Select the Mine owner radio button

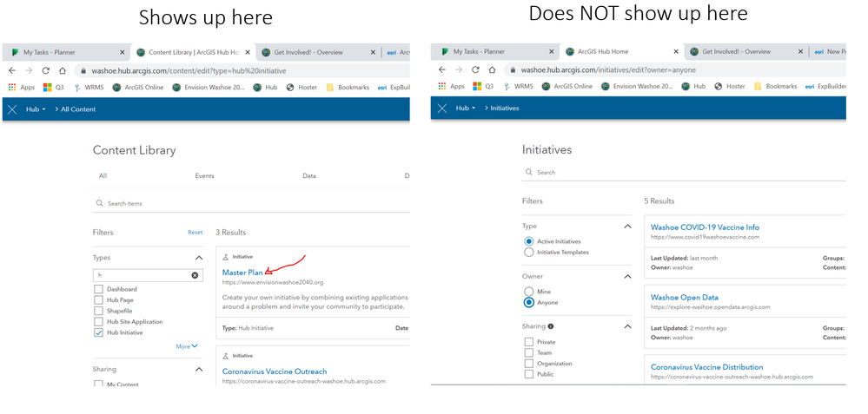coord(528,292)
